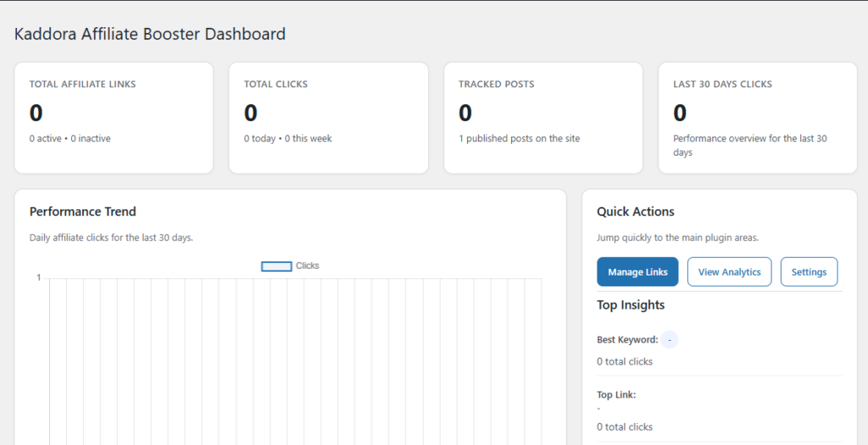Click the Top Link label
Image resolution: width=868 pixels, height=445 pixels.
616,395
